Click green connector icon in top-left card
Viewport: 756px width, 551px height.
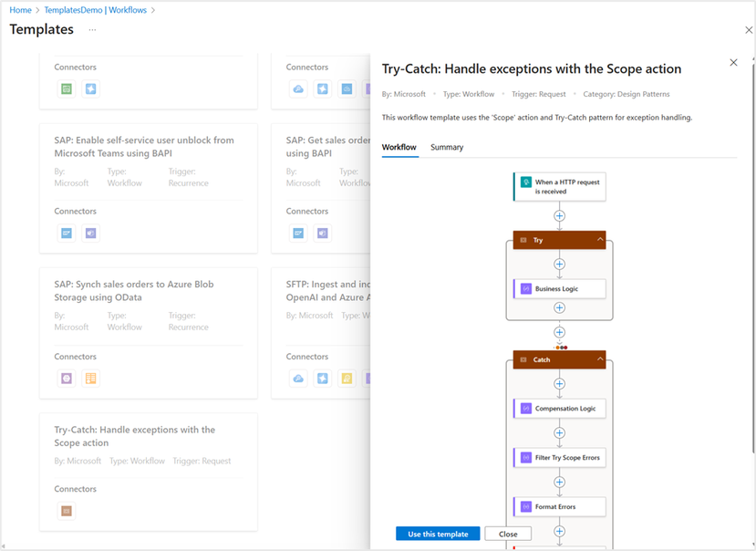click(67, 88)
